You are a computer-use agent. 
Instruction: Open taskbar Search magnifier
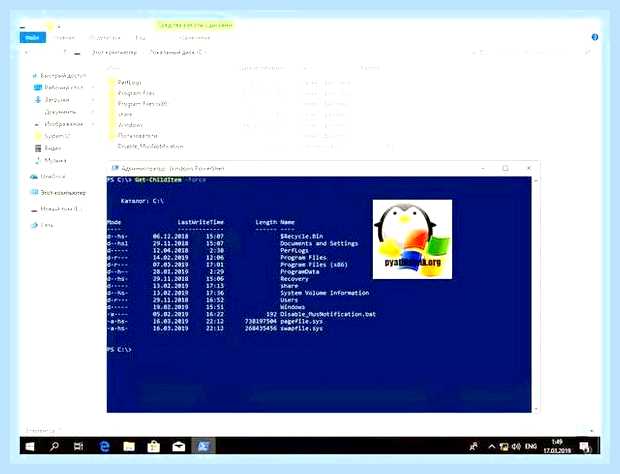pos(54,446)
